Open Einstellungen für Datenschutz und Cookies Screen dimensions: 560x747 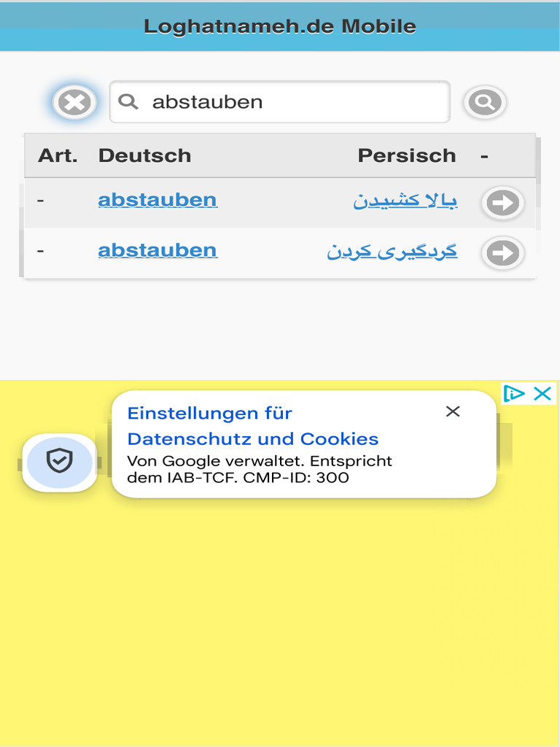pyautogui.click(x=252, y=426)
